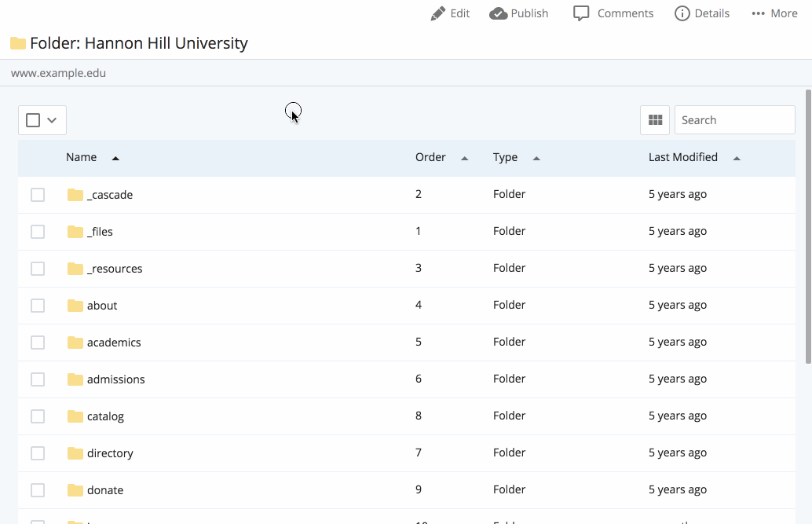Check the _cascade row checkbox
Screen dimensions: 812x524
tap(38, 195)
